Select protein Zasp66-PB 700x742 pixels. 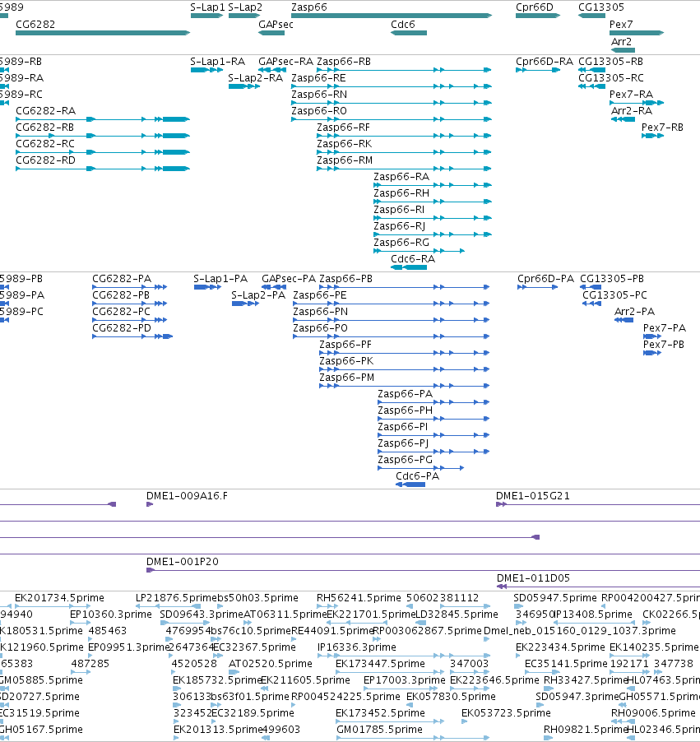[346, 279]
